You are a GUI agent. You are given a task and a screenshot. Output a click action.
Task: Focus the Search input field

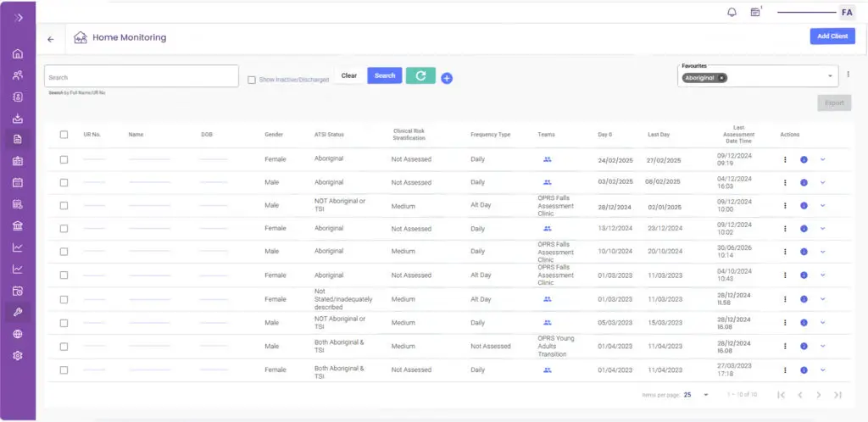[142, 76]
